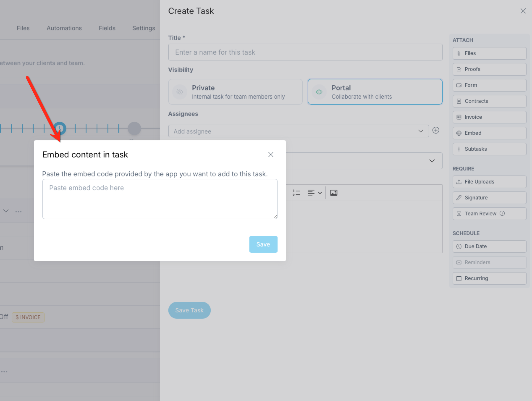This screenshot has height=401, width=532.
Task: Open the Add assignee dropdown
Action: pyautogui.click(x=298, y=131)
